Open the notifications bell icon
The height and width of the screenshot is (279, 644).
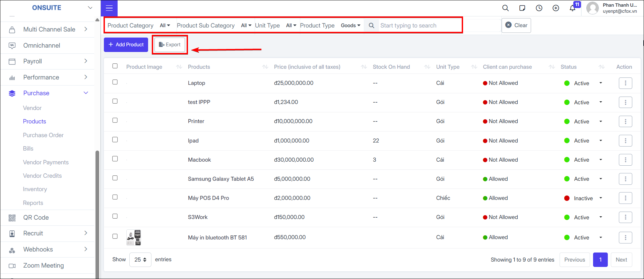point(573,8)
